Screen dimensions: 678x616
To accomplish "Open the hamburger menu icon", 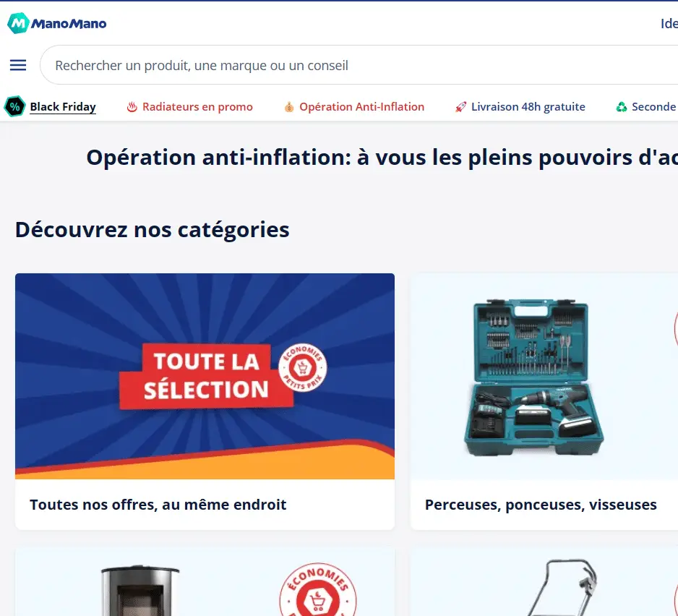I will (18, 65).
